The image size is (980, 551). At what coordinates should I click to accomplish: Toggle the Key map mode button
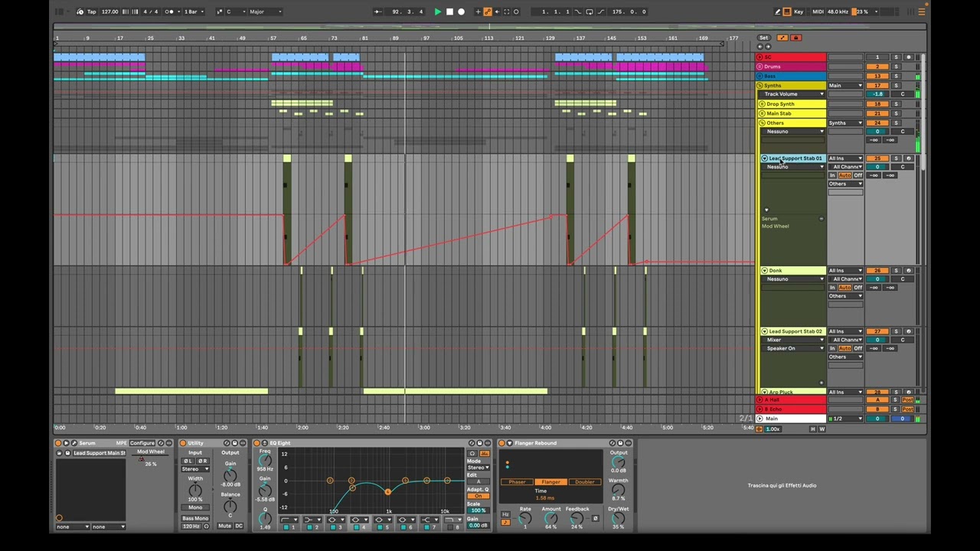pyautogui.click(x=799, y=11)
